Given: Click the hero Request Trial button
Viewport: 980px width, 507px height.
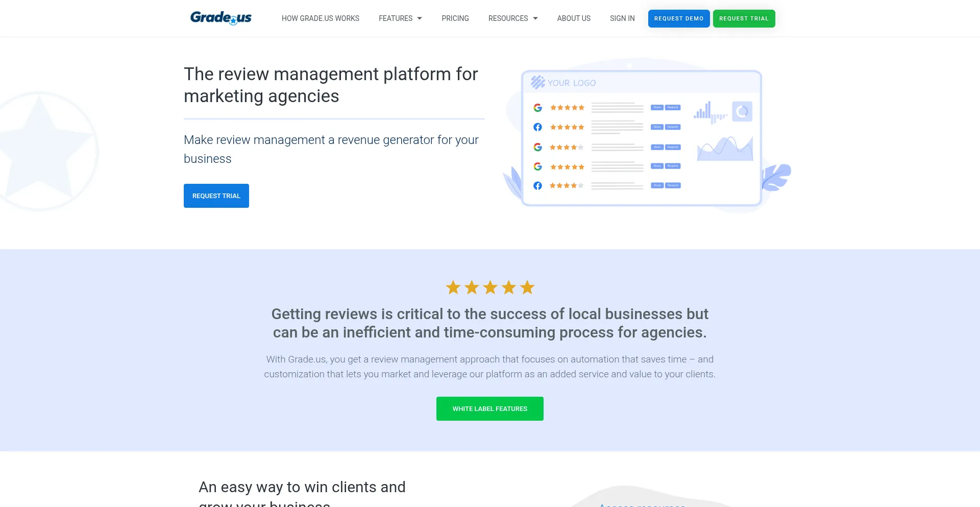Looking at the screenshot, I should (x=216, y=196).
